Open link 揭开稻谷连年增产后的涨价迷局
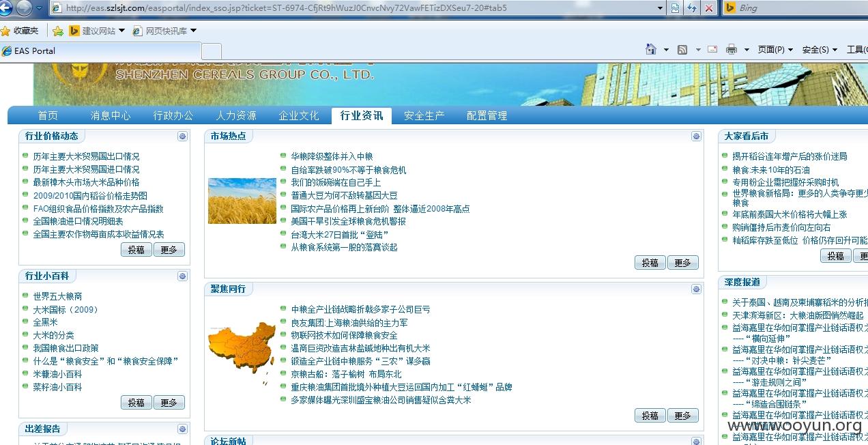This screenshot has height=445, width=868. pos(790,156)
